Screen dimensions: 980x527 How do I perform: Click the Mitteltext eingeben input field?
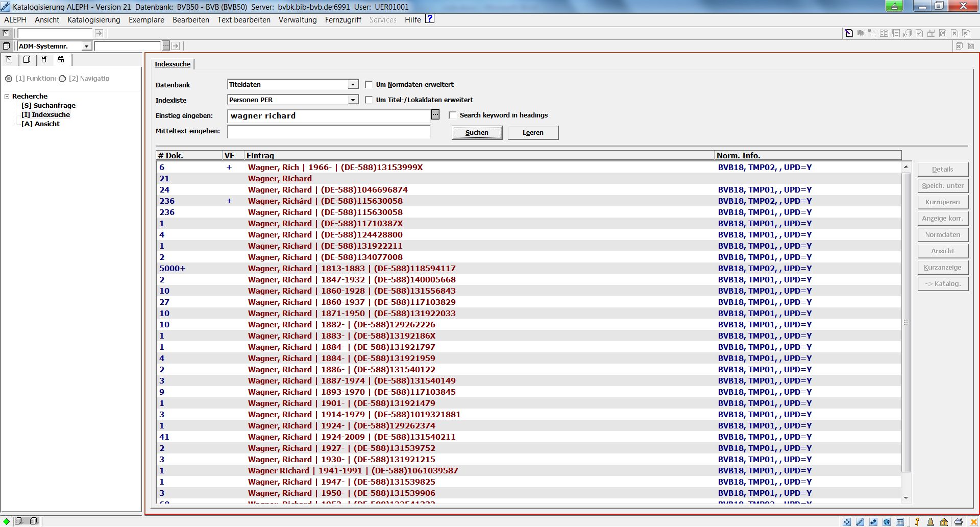(x=329, y=131)
